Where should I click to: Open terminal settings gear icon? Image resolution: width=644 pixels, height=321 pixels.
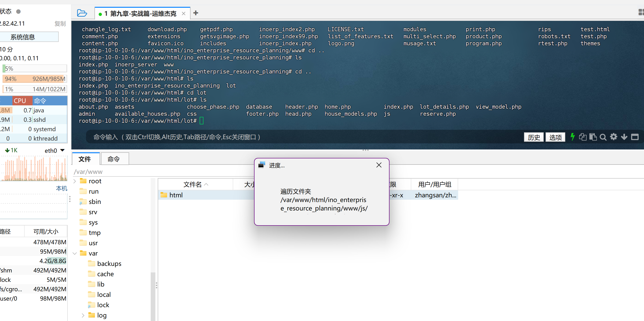coord(614,137)
